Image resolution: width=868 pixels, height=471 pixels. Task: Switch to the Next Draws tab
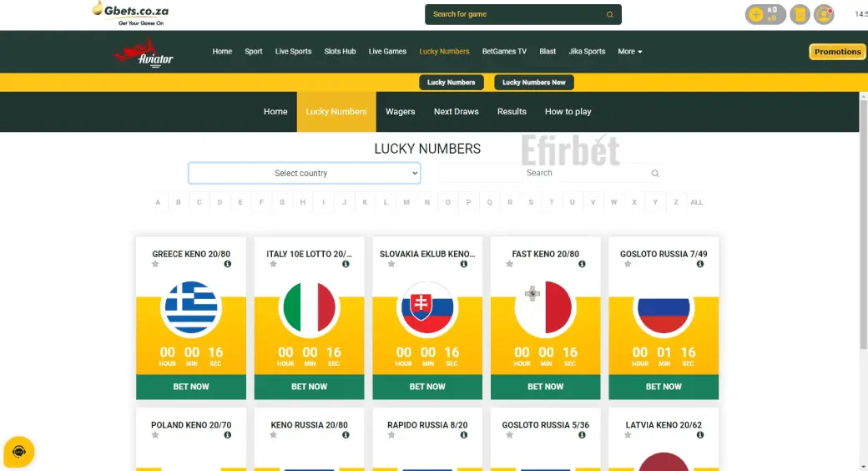point(457,111)
